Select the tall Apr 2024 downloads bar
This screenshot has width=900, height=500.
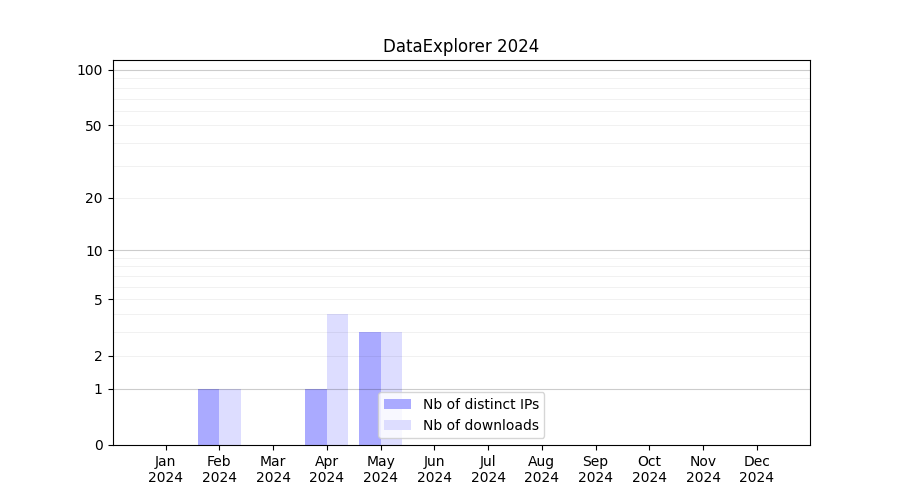tap(337, 379)
